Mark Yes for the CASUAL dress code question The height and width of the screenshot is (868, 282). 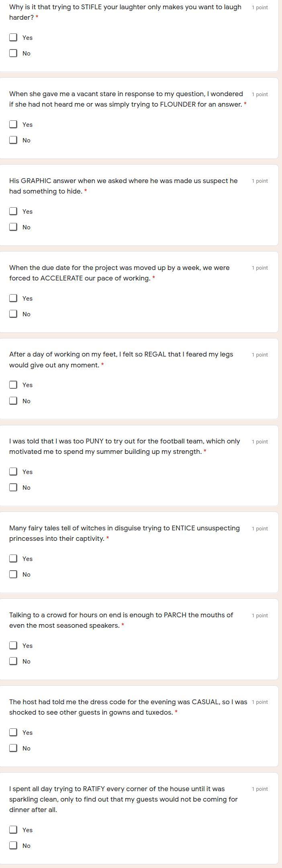[13, 732]
